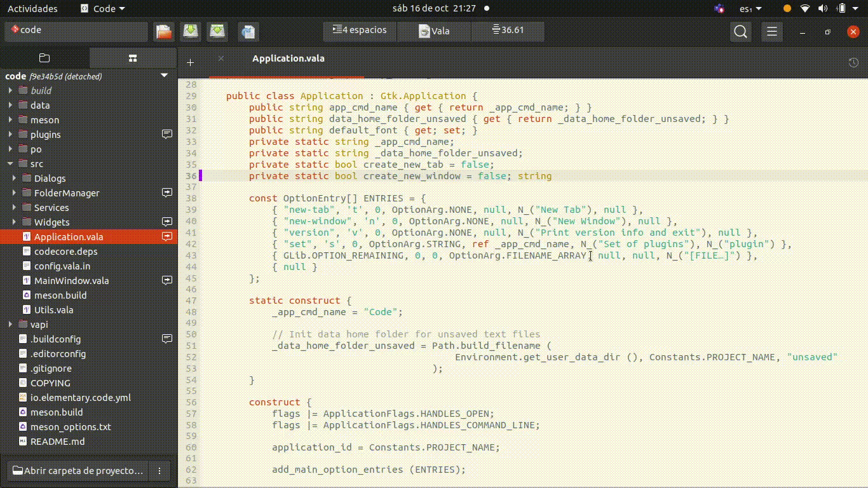Open config.vala.in file
The image size is (868, 488).
88,266
